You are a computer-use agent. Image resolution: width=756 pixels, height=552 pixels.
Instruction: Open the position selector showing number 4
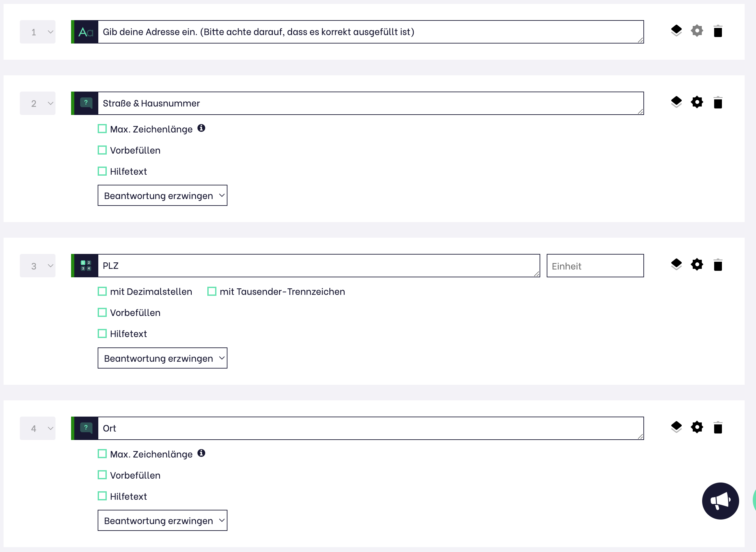pos(38,428)
